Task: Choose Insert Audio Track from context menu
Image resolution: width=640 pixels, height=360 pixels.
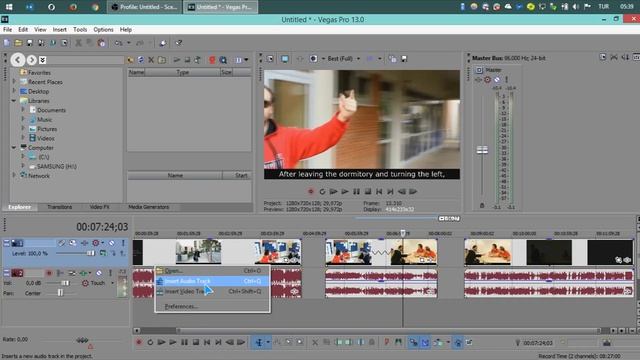Action: coord(212,281)
